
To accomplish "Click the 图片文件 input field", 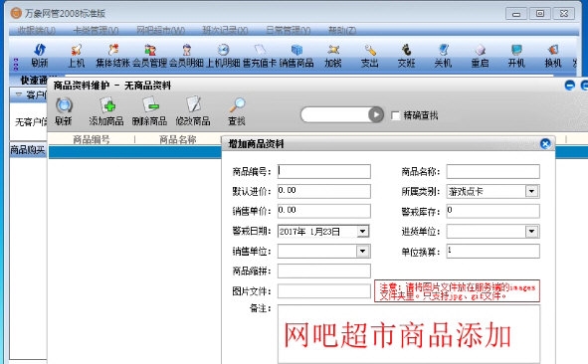I will (324, 290).
